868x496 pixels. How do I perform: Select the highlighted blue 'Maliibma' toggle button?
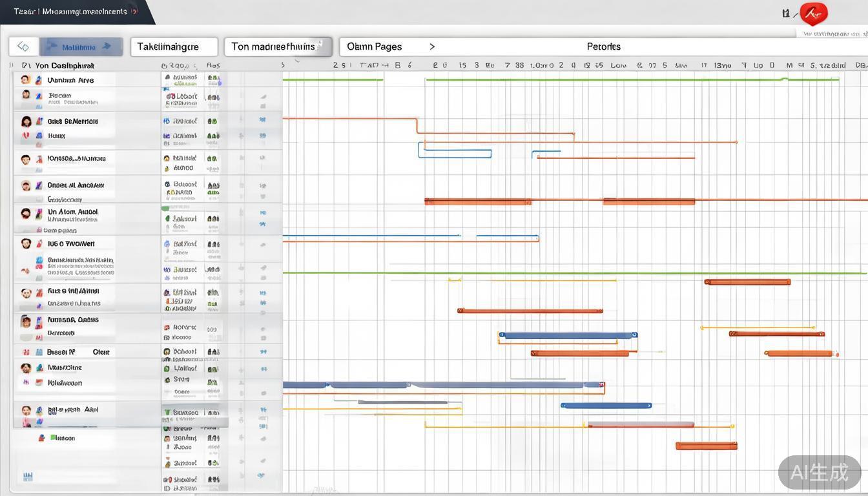click(x=81, y=46)
